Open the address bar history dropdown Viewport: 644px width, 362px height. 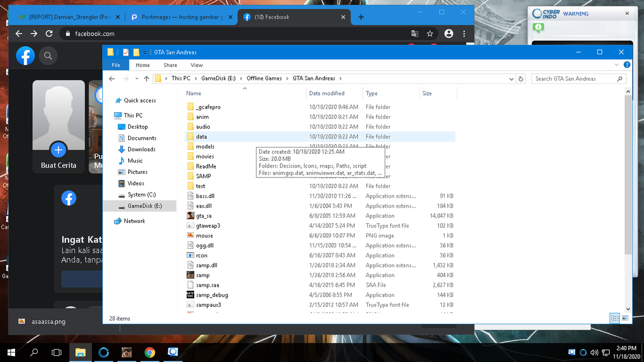pyautogui.click(x=512, y=79)
